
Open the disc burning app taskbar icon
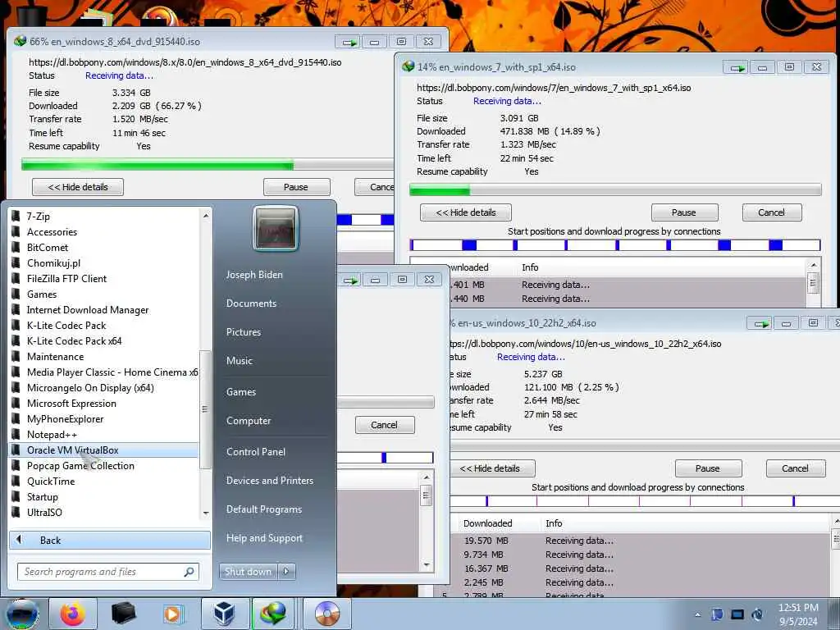[x=326, y=614]
